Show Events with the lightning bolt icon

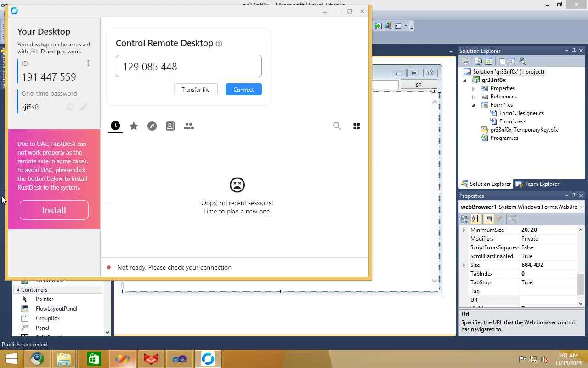click(x=499, y=219)
